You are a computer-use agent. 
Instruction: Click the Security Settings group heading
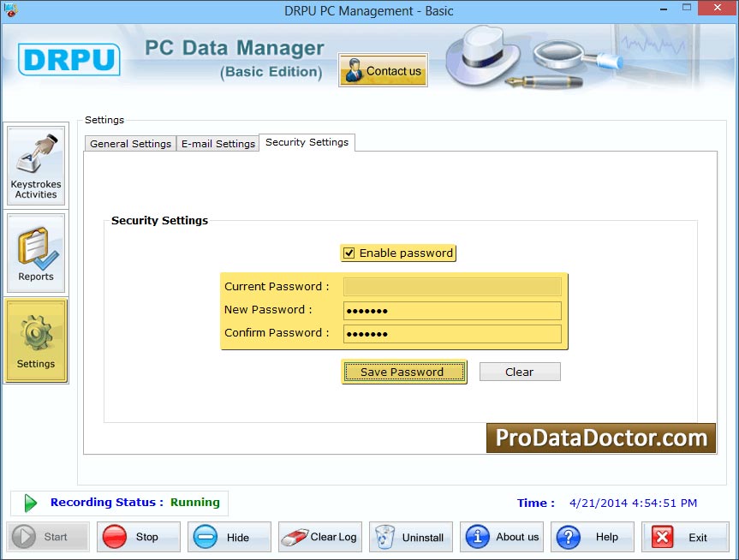(159, 221)
